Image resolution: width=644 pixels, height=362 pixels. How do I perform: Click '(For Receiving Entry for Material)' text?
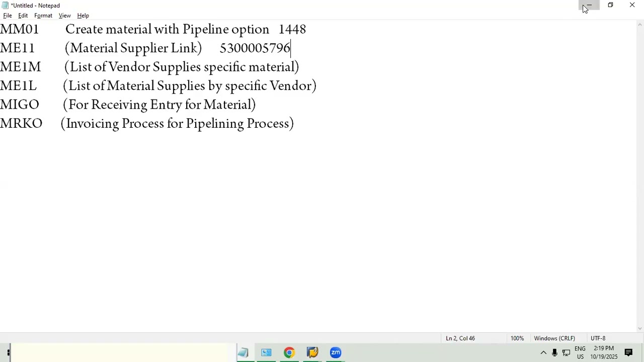coord(159,105)
